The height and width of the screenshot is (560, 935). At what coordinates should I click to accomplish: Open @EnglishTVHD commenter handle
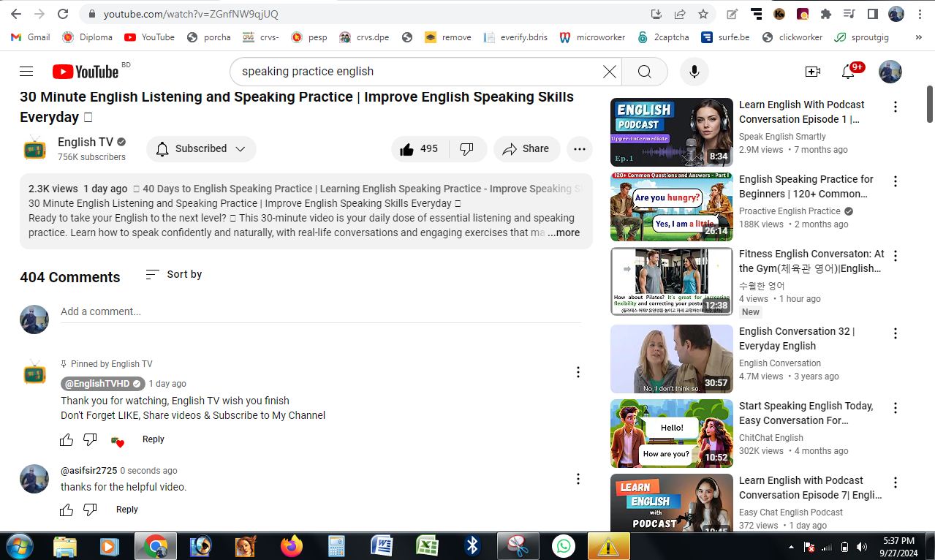102,383
